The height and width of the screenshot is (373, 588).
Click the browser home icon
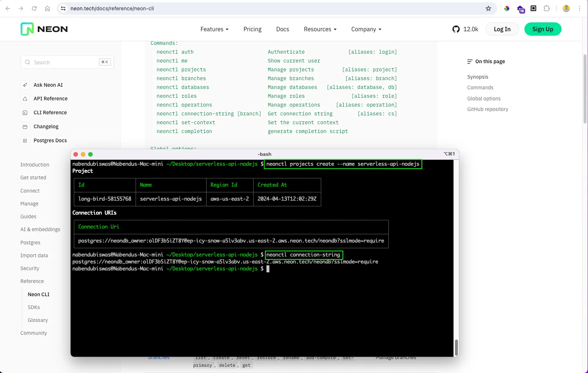(x=47, y=8)
